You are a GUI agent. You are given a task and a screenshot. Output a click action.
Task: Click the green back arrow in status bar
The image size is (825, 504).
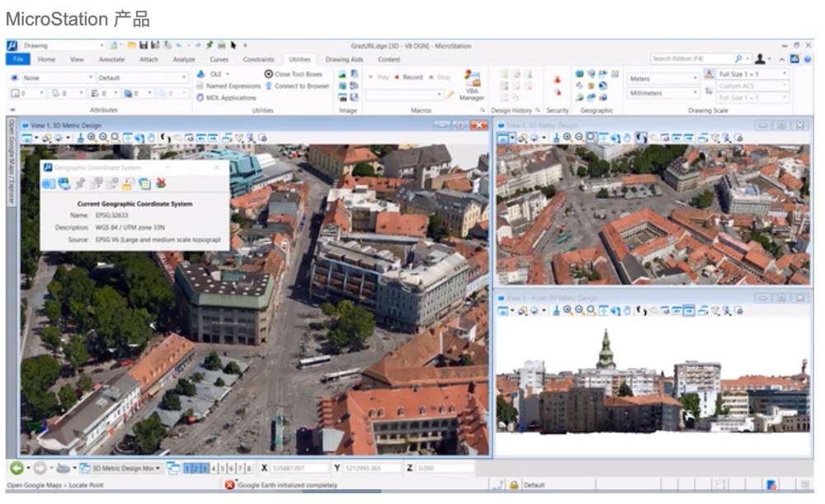(x=16, y=468)
